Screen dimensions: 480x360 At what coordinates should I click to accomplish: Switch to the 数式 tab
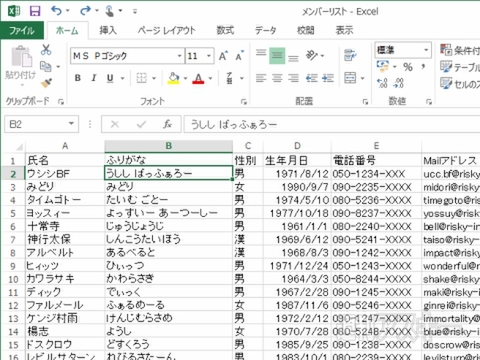pyautogui.click(x=225, y=30)
